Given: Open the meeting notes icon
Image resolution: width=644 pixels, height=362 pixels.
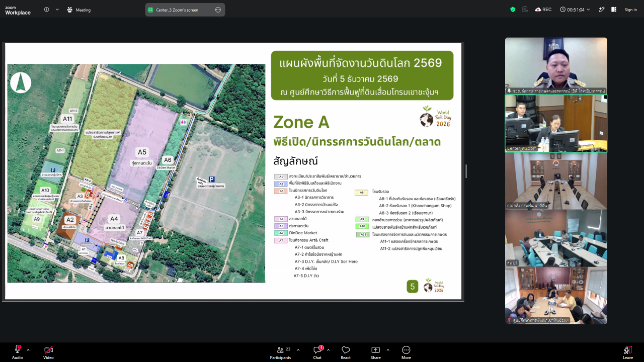Looking at the screenshot, I should (x=525, y=10).
